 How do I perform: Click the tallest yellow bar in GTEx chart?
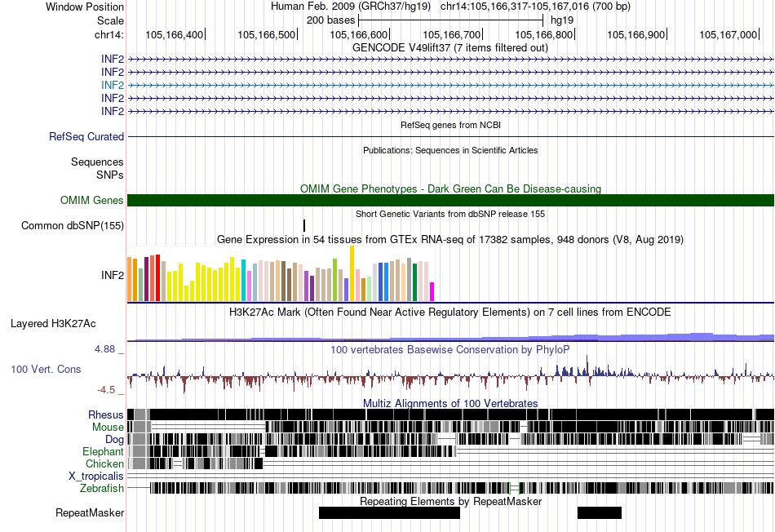[352, 273]
